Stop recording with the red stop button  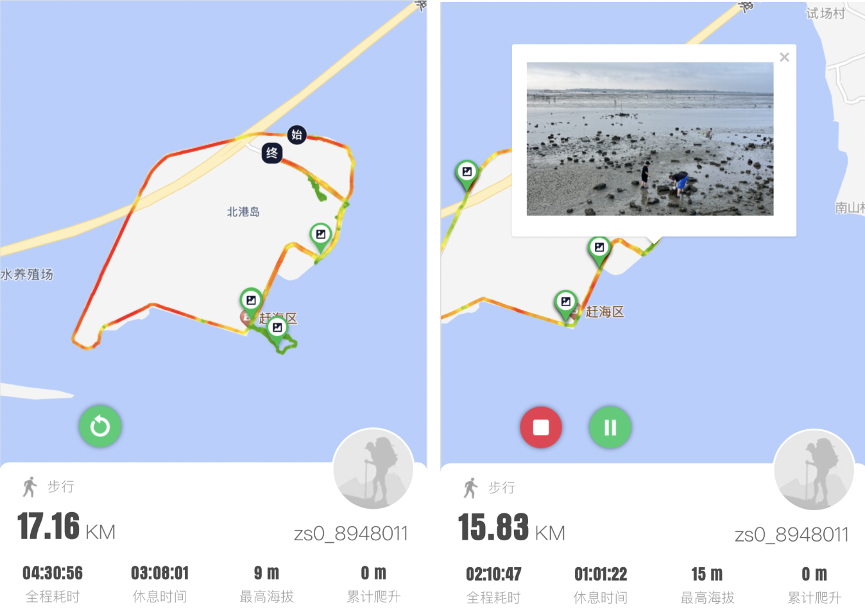coord(541,427)
